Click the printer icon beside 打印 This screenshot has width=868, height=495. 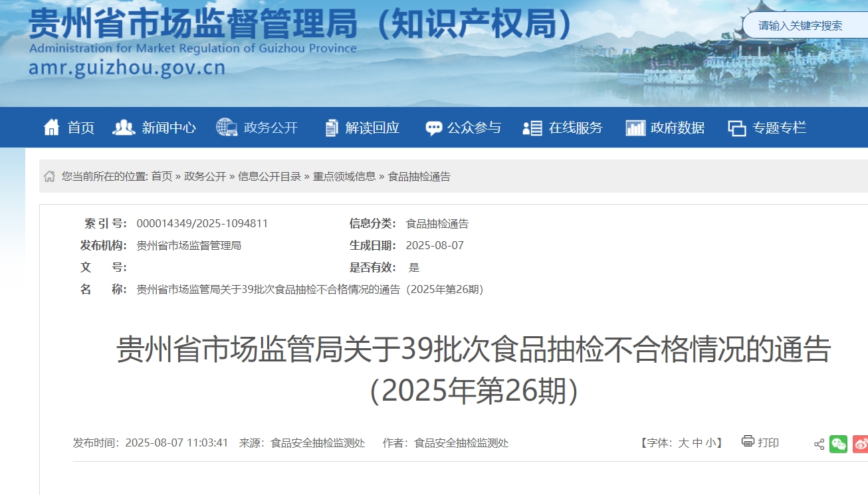748,442
